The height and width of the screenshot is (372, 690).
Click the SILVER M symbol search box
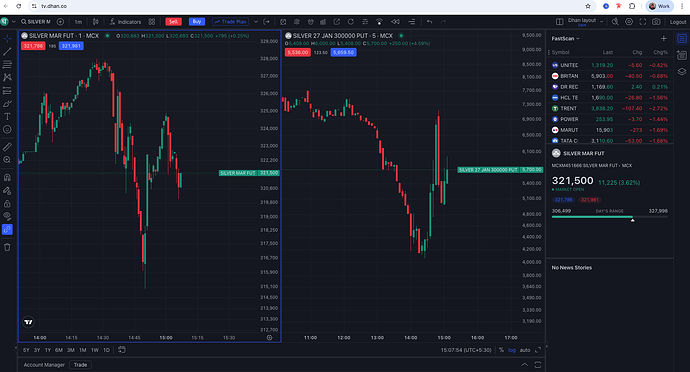click(36, 22)
